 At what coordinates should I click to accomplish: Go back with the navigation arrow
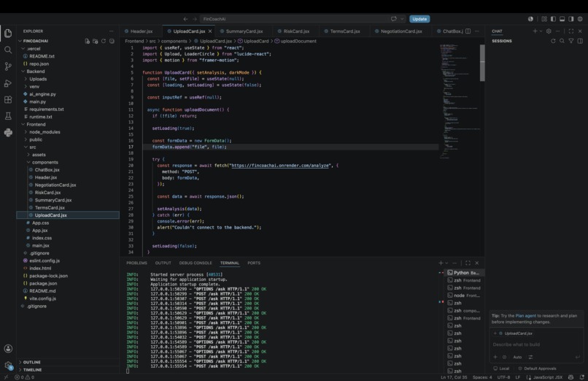tap(185, 19)
